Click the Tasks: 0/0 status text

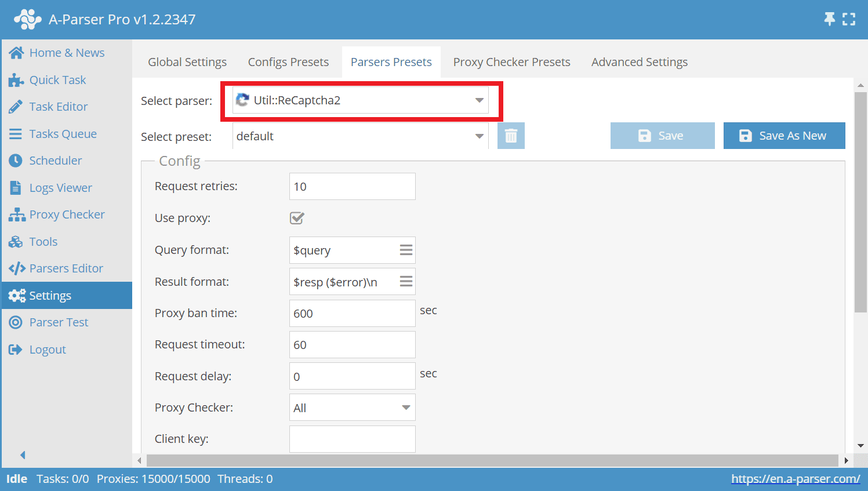(63, 479)
